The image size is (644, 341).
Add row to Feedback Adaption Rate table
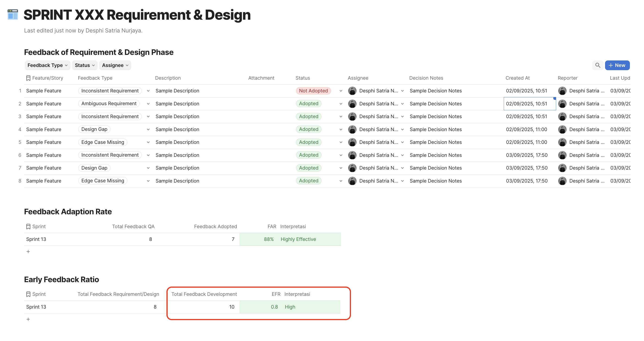[x=28, y=252]
